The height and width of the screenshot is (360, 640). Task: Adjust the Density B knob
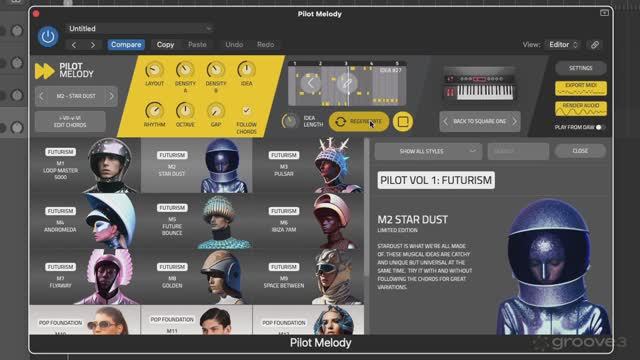coord(216,70)
